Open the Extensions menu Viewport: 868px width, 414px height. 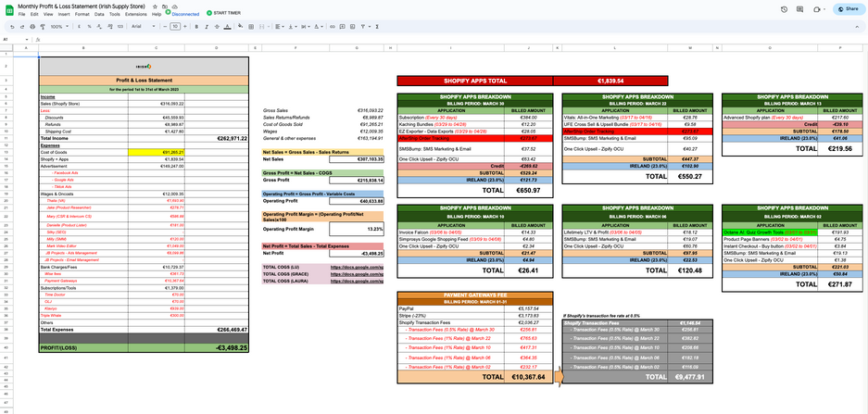(x=135, y=15)
